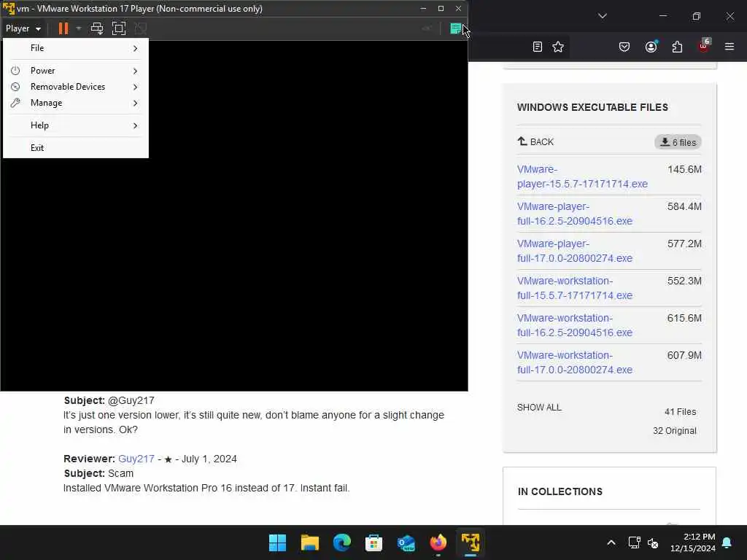Open Outlook from the taskbar
Screen dimensions: 747x560
tap(406, 542)
